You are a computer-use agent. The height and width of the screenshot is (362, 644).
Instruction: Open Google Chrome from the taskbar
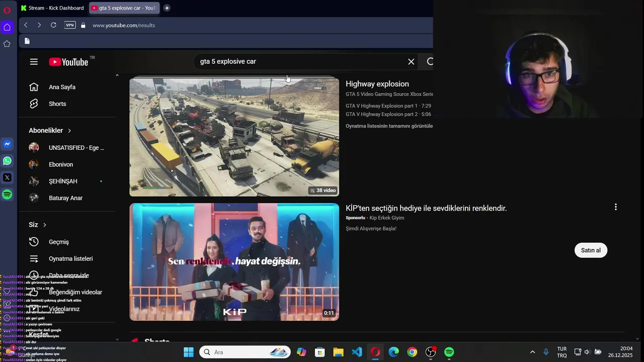click(412, 352)
